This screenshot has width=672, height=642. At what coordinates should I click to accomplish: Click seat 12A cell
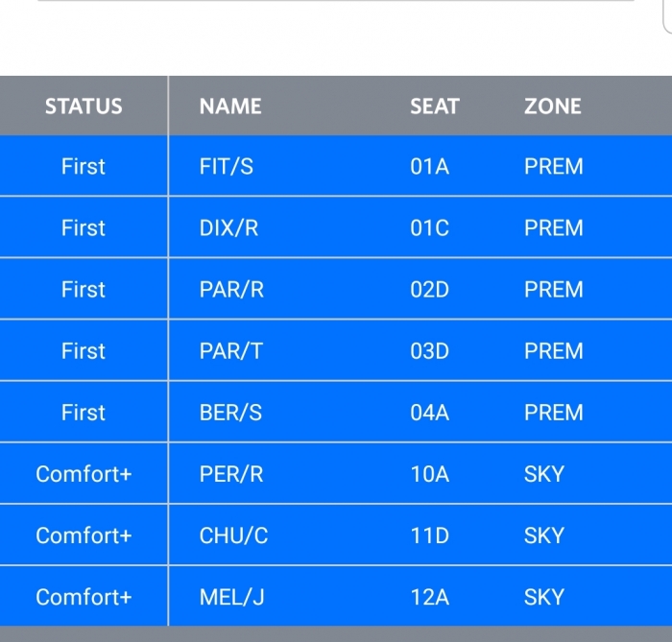tap(429, 597)
